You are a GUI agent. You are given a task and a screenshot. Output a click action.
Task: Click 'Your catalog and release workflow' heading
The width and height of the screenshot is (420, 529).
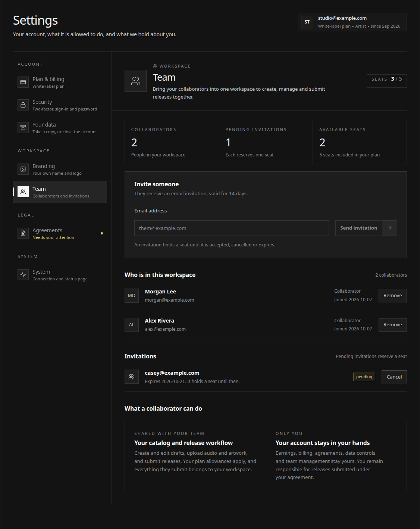tap(184, 443)
